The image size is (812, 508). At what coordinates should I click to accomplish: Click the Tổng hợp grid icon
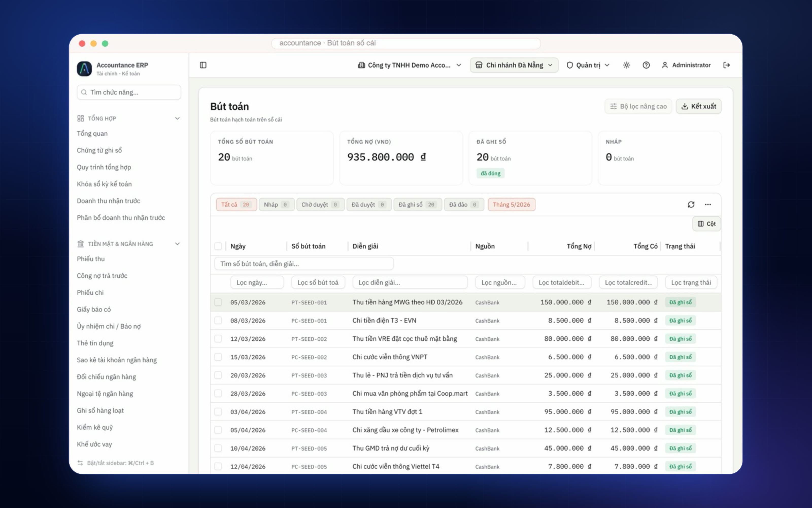pyautogui.click(x=80, y=118)
